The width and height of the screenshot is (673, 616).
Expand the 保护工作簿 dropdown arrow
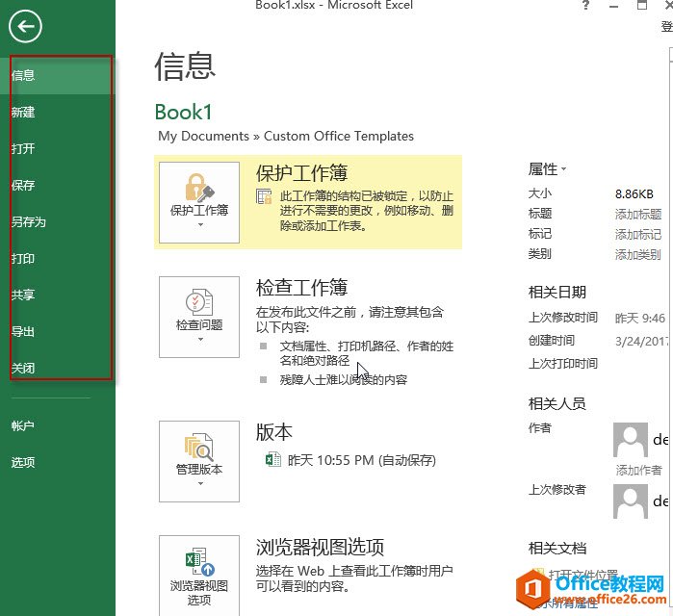click(200, 225)
